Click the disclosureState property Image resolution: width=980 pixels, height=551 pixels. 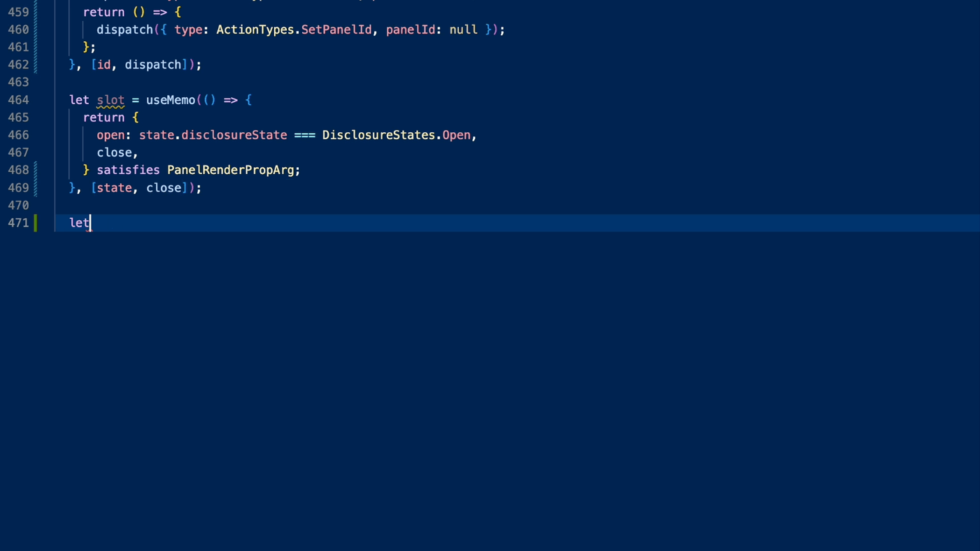pos(234,135)
